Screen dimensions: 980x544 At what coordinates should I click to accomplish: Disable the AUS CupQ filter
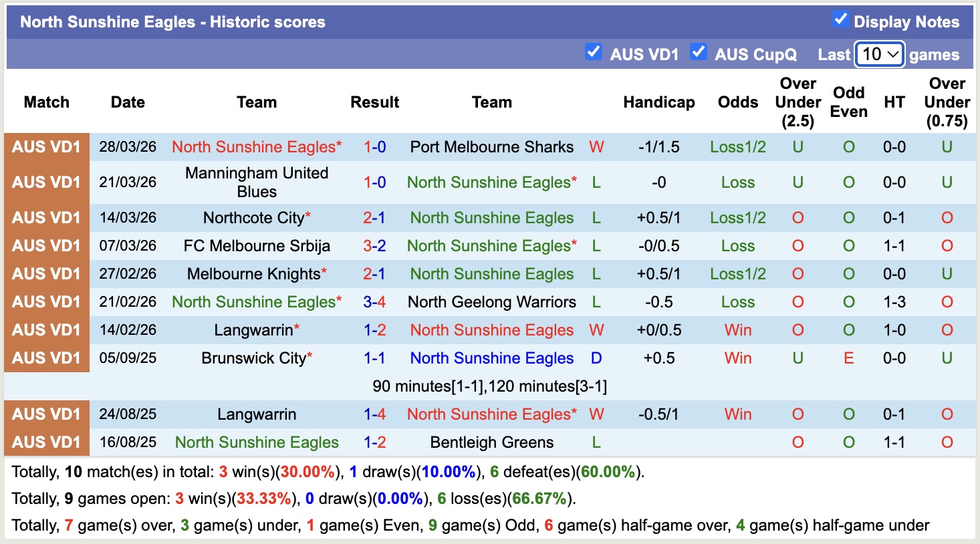pos(699,51)
